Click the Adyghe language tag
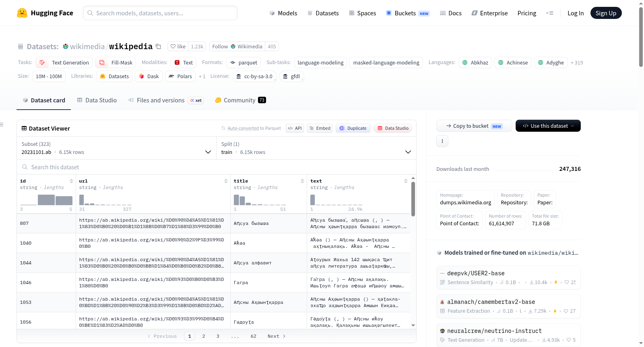 point(551,62)
